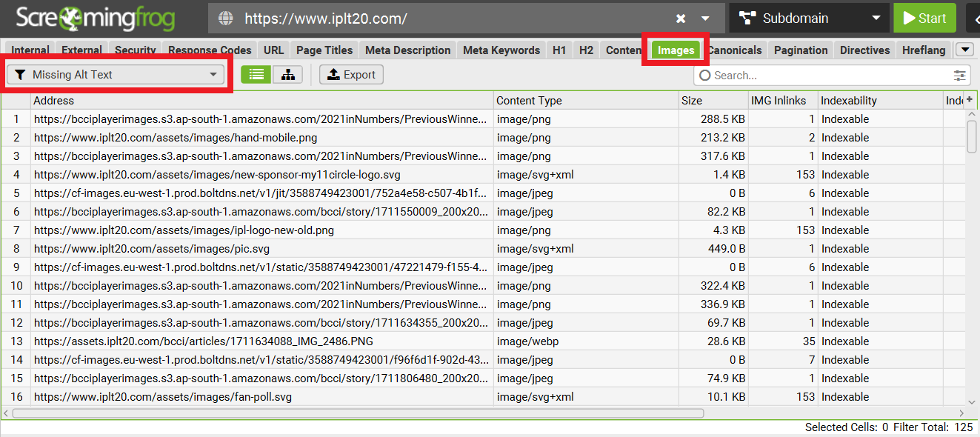Open the Images tab
Screen dimensions: 980x437
(x=676, y=50)
